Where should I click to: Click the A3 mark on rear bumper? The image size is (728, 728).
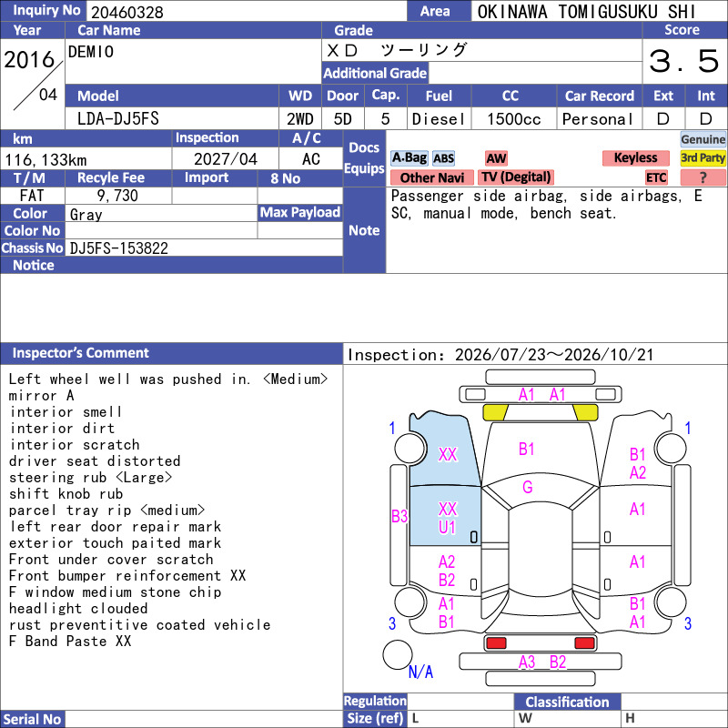point(527,662)
